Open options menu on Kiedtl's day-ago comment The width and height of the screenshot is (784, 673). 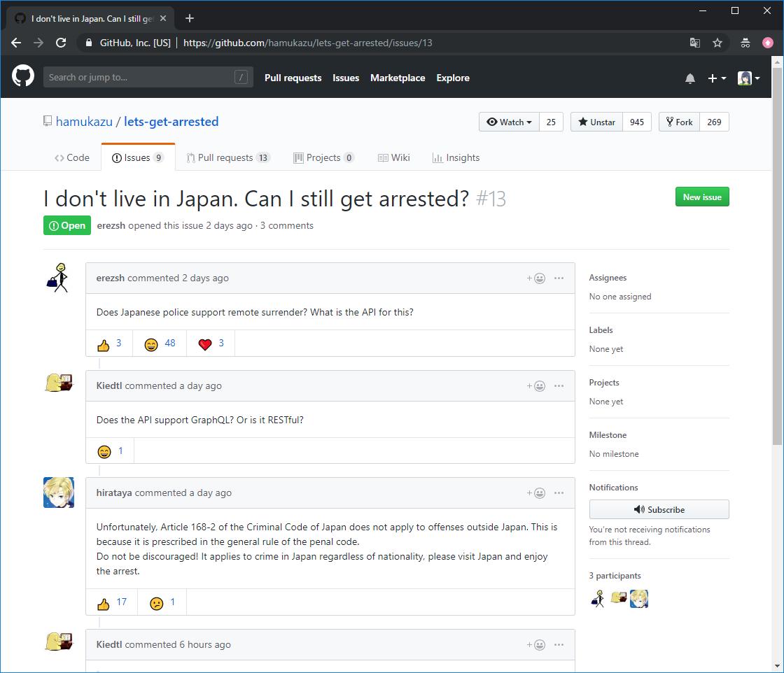point(559,386)
